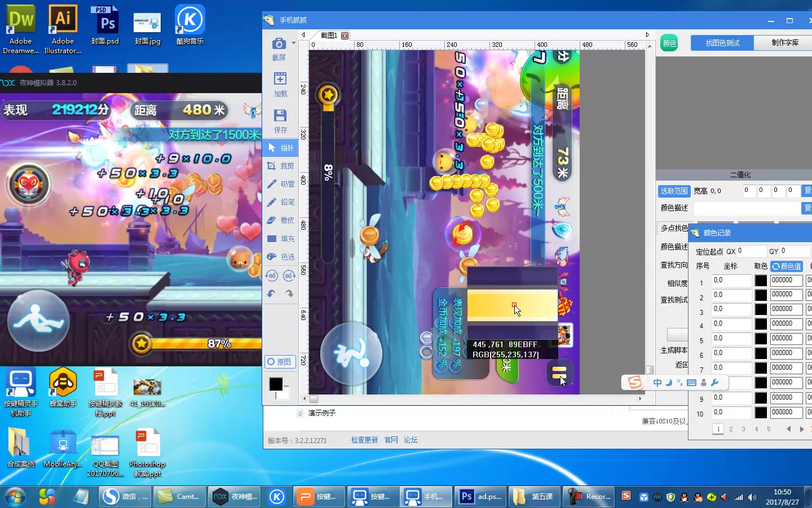Click the volume speaker tray icon
Viewport: 812px width, 508px height.
click(x=752, y=497)
